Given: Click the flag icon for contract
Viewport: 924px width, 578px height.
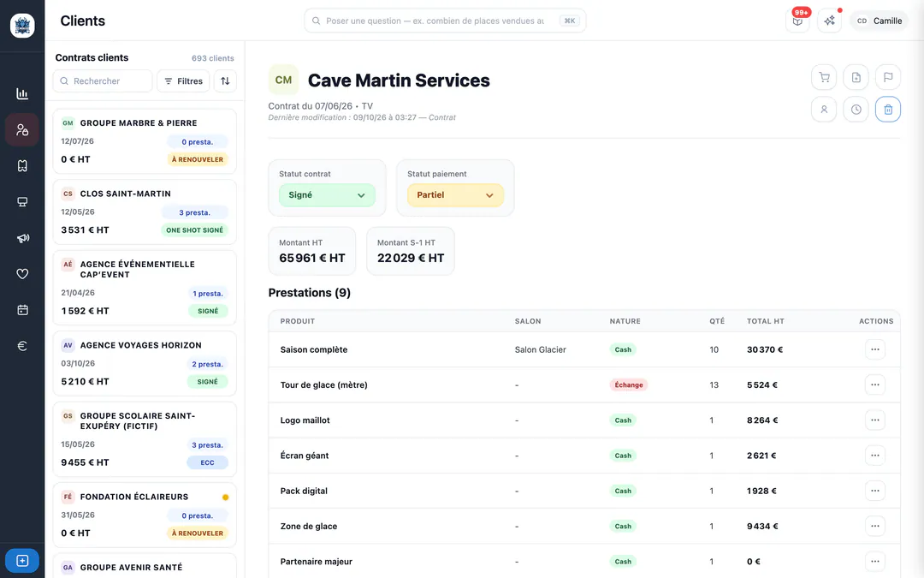Looking at the screenshot, I should click(x=887, y=77).
